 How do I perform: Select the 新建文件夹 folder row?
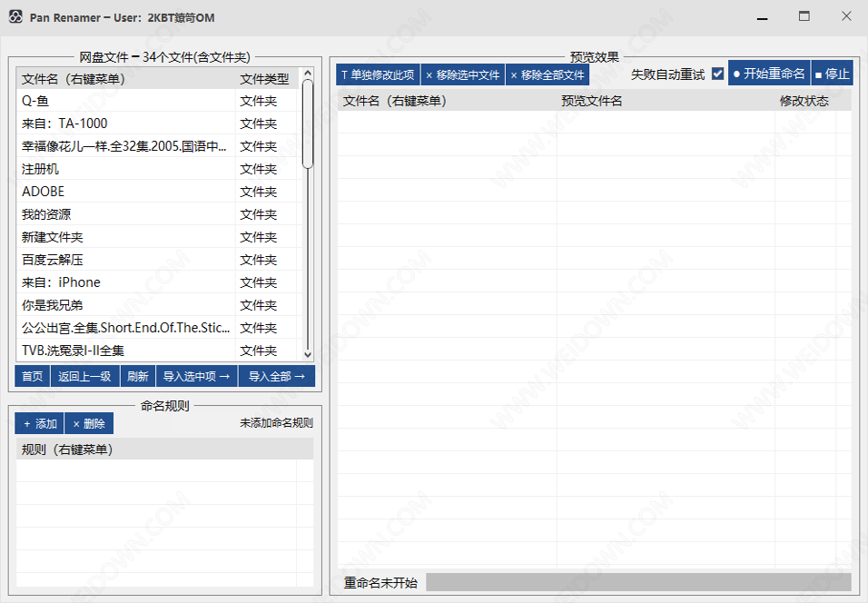point(157,237)
